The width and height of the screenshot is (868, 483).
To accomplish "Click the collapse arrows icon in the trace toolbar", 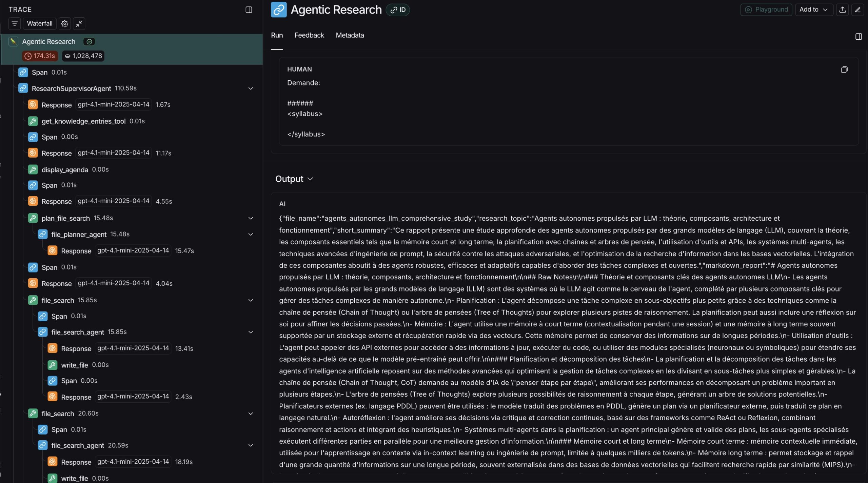I will [x=79, y=24].
